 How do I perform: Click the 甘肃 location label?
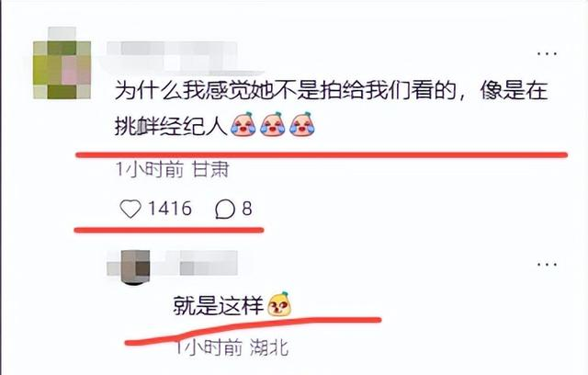click(x=210, y=170)
